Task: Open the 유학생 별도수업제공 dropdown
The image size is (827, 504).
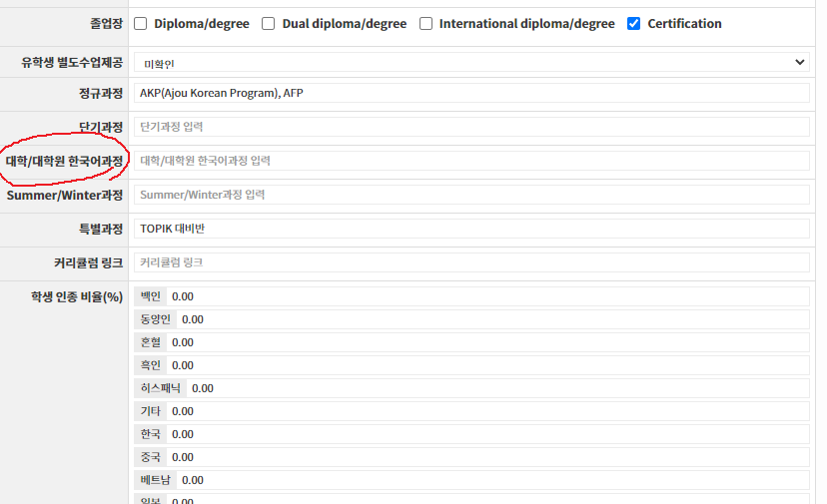Action: [470, 62]
